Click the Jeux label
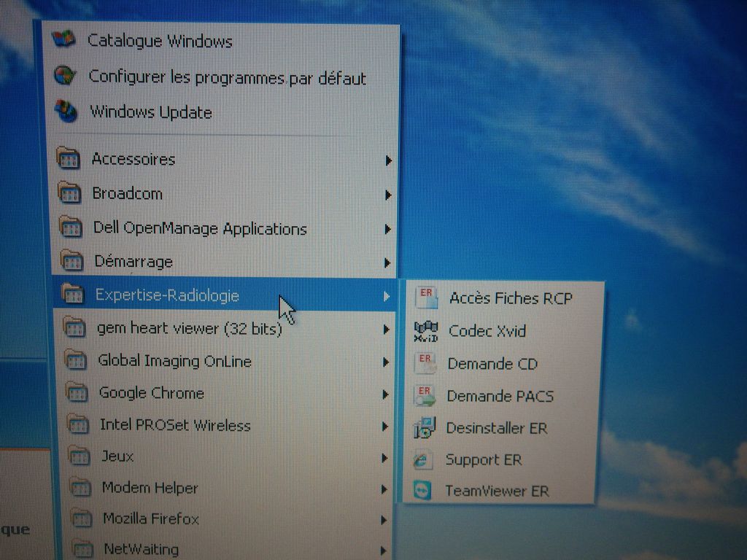Viewport: 747px width, 560px height. [117, 456]
